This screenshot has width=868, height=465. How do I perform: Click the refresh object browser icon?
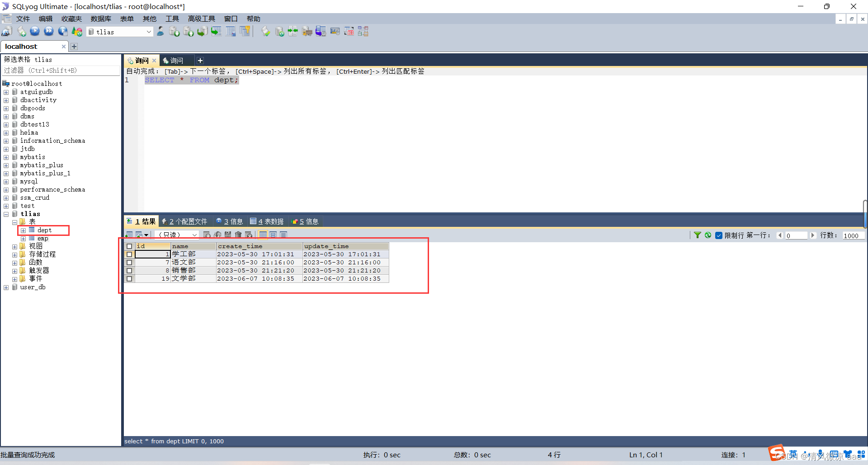[77, 31]
